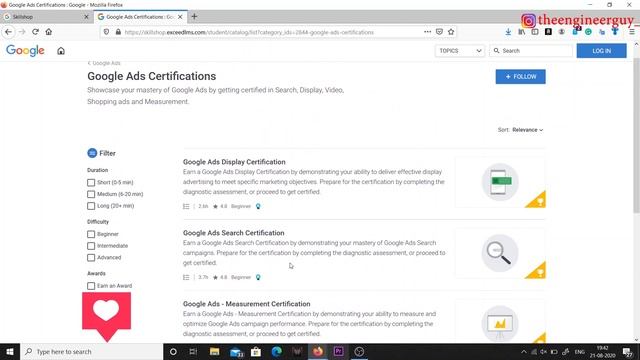Screen dimensions: 640x360
Task: Open Google Ads Search Certification link
Action: 233,233
